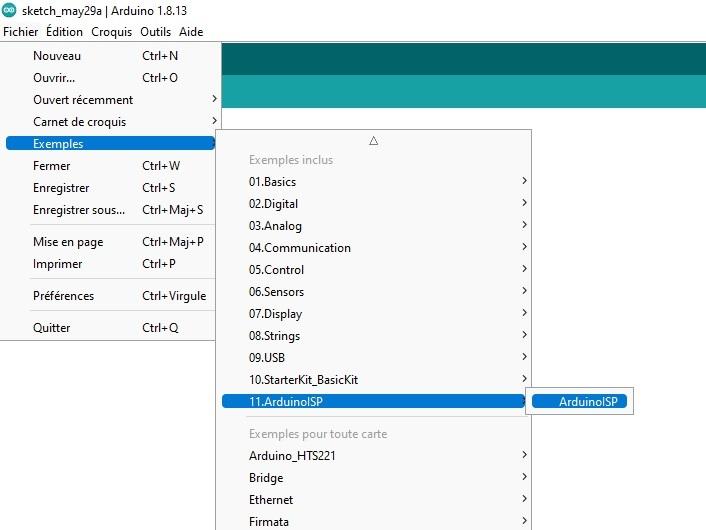
Task: Open 08.Strings submenu
Action: (374, 336)
